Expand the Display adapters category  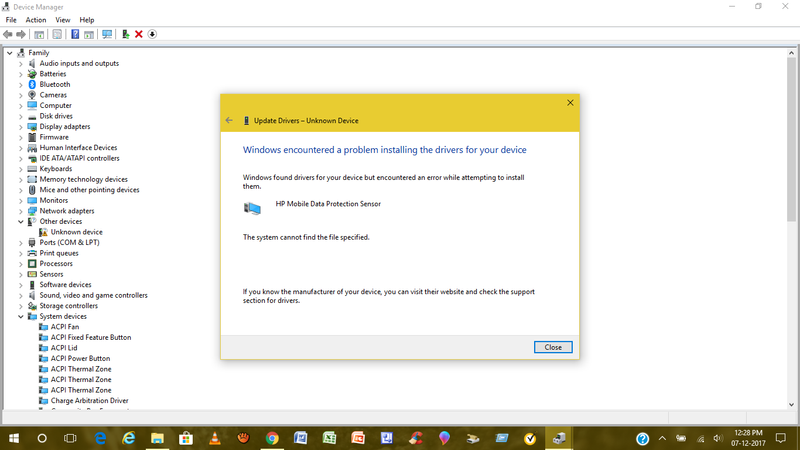tap(21, 127)
